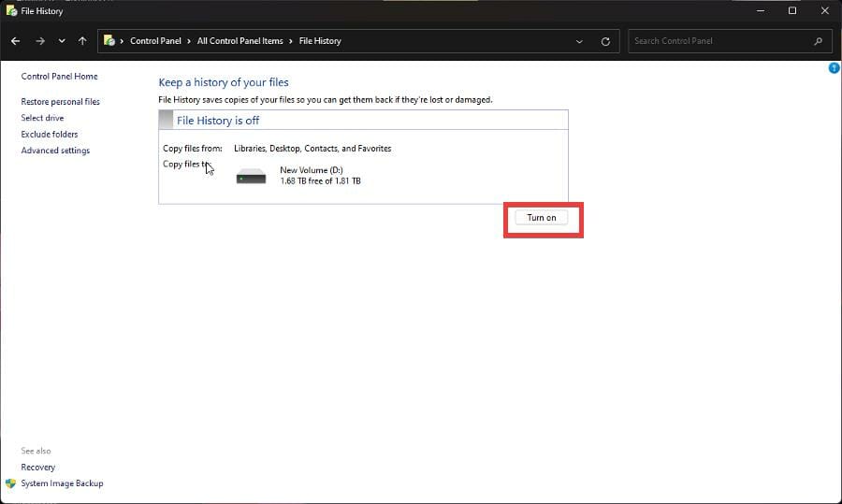Viewport: 842px width, 504px height.
Task: Focus the Search Control Panel field
Action: [730, 41]
